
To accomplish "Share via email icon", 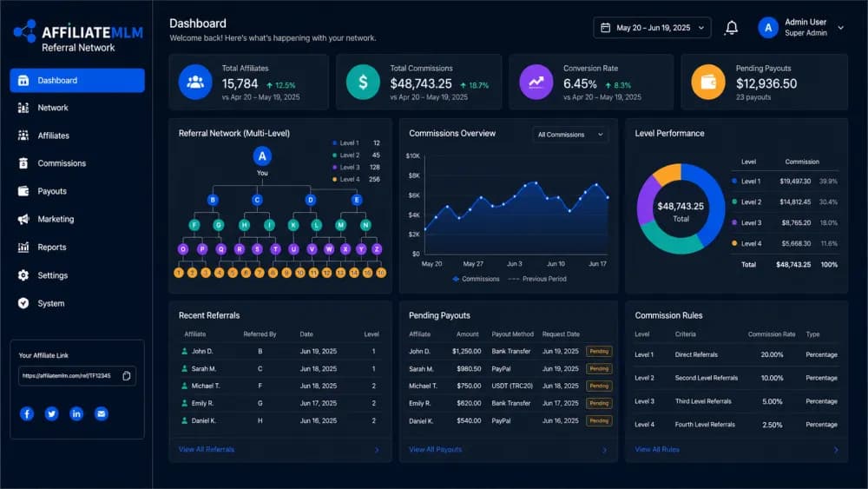I will (102, 413).
